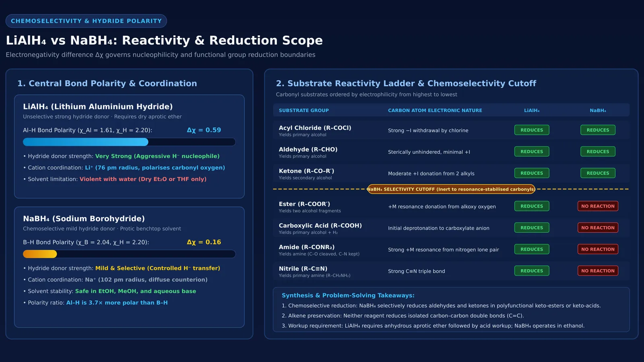Image resolution: width=644 pixels, height=362 pixels.
Task: Click NO REACTION badge for Carboxylic Acid
Action: 598,228
